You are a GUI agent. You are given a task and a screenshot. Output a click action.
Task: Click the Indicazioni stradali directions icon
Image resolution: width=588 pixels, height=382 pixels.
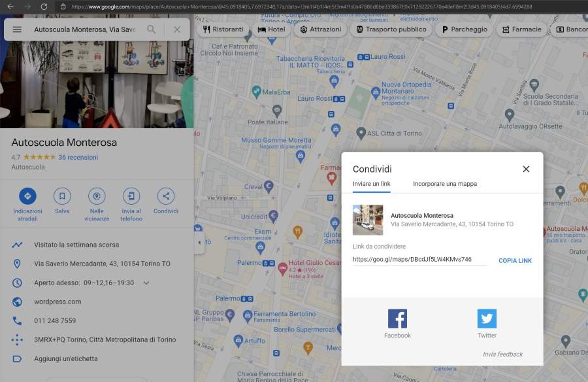point(27,196)
